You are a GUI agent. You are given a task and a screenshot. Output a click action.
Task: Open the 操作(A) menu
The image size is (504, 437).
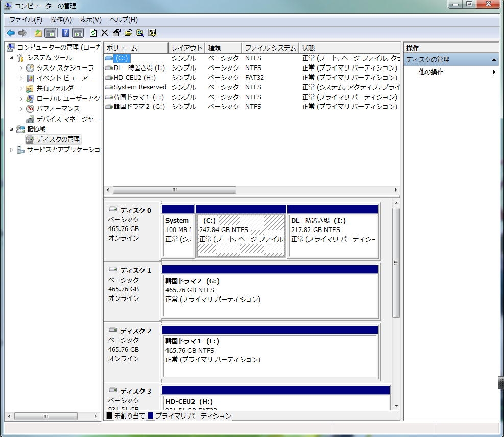pyautogui.click(x=61, y=20)
